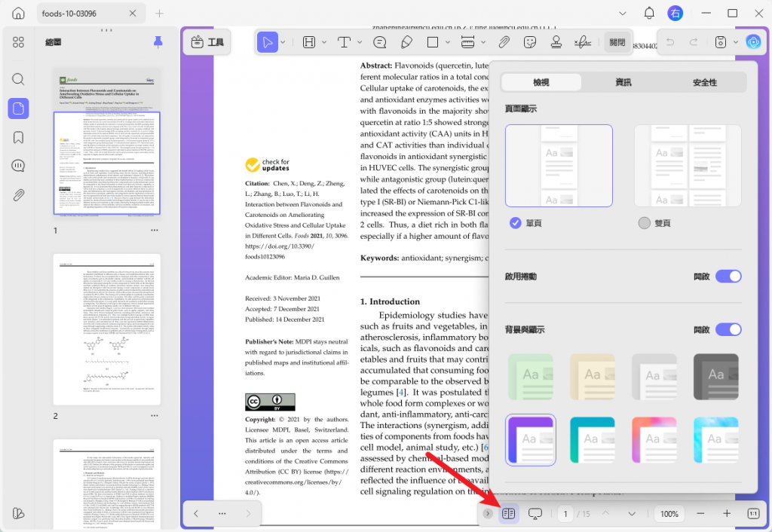Select the rectangle shape tool
Viewport: 772px width, 532px height.
(x=433, y=42)
